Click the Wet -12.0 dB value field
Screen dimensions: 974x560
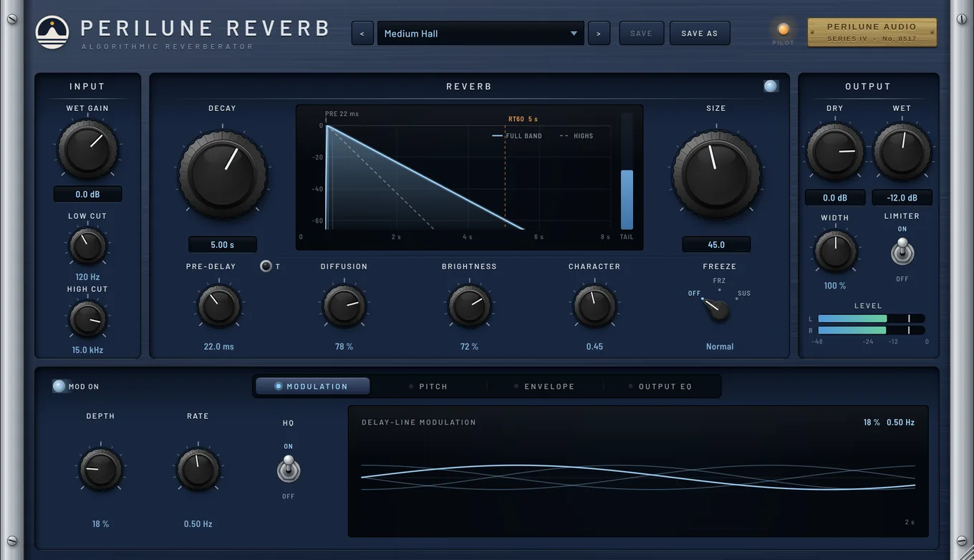[902, 198]
